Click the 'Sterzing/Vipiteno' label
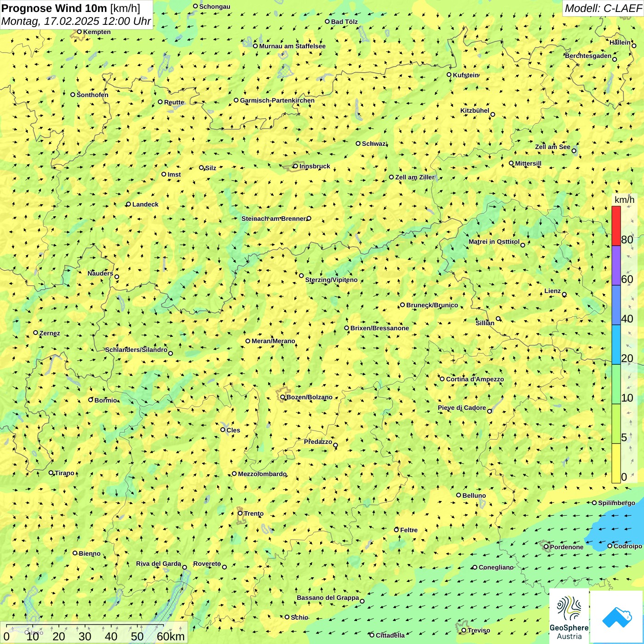644x644 pixels. [331, 280]
